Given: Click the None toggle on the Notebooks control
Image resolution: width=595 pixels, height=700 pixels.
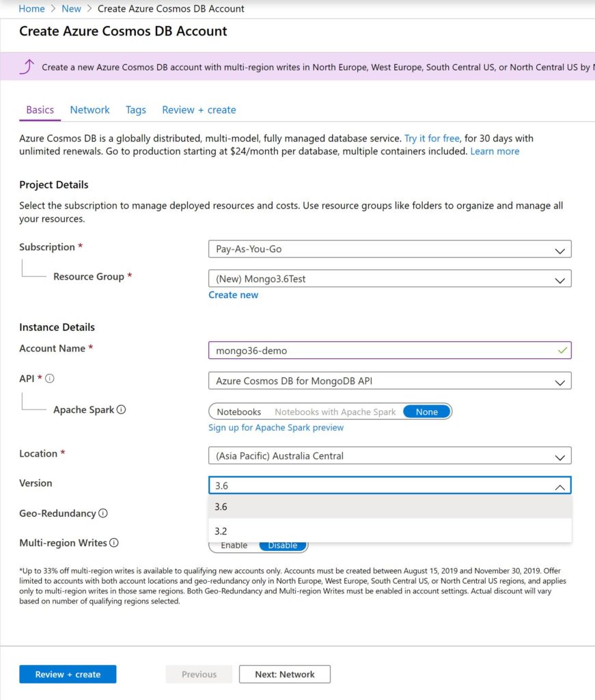Looking at the screenshot, I should click(x=426, y=411).
